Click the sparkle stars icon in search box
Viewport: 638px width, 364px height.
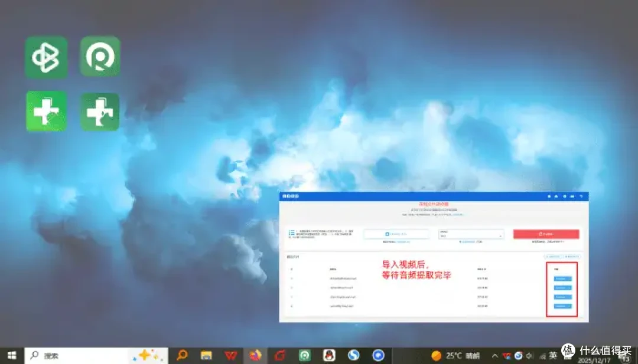coord(146,356)
